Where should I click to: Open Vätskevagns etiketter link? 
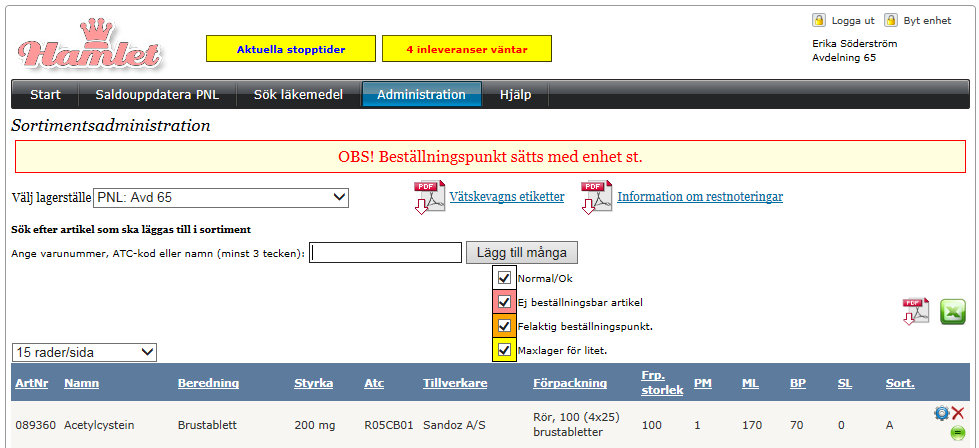pos(507,197)
